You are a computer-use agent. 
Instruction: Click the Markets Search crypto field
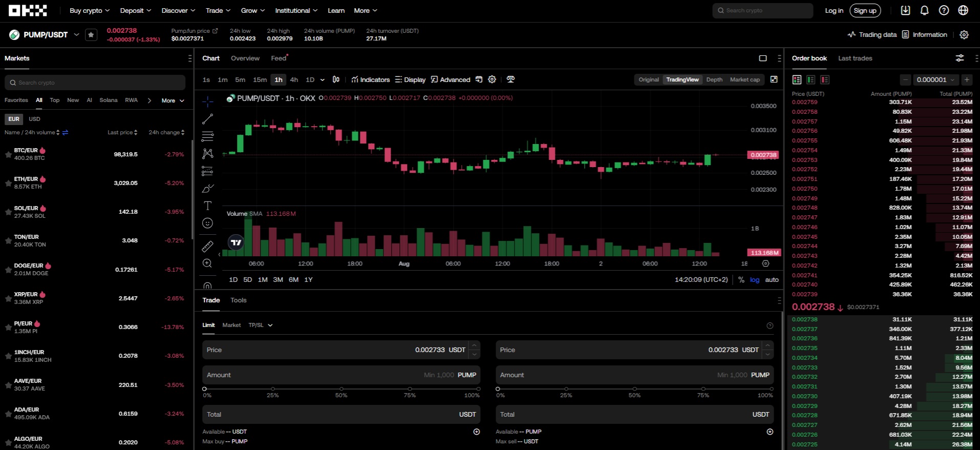pyautogui.click(x=95, y=83)
